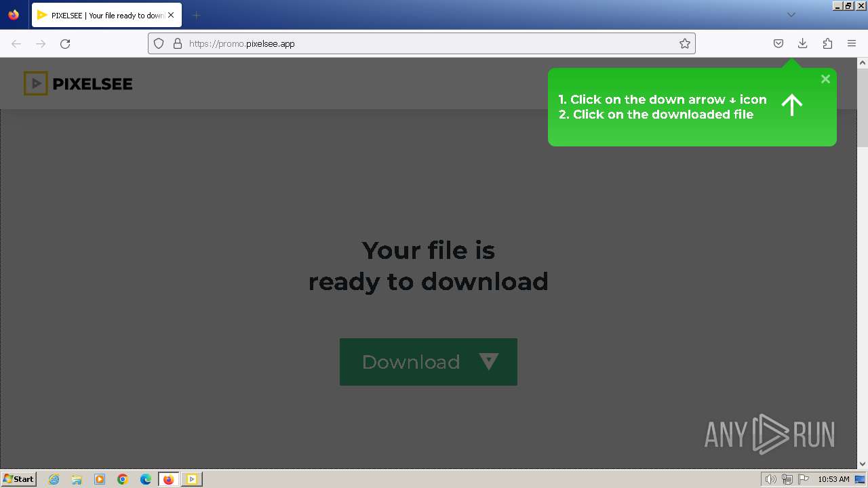Close the PIXELSEE tab

(171, 15)
